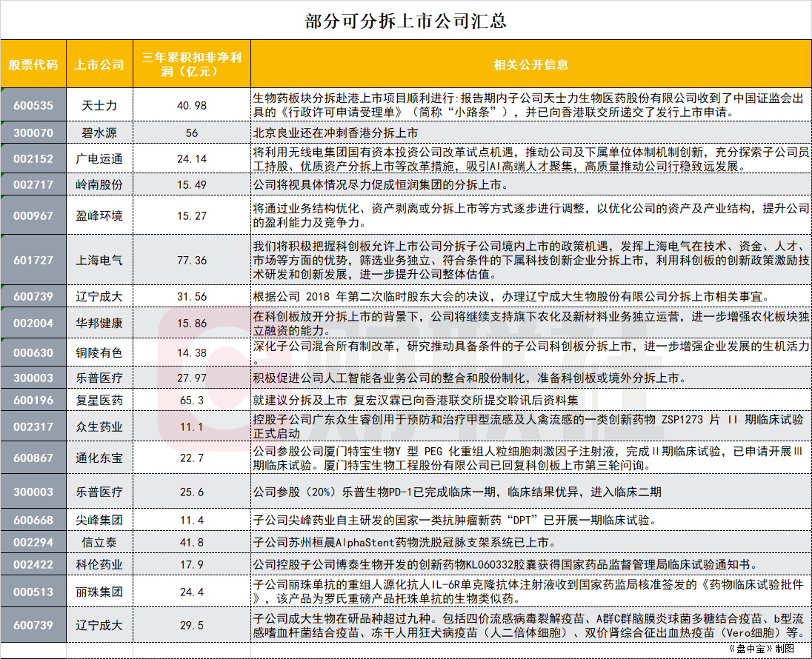This screenshot has height=659, width=812.
Task: Select stock code 002317
Action: pos(33,426)
